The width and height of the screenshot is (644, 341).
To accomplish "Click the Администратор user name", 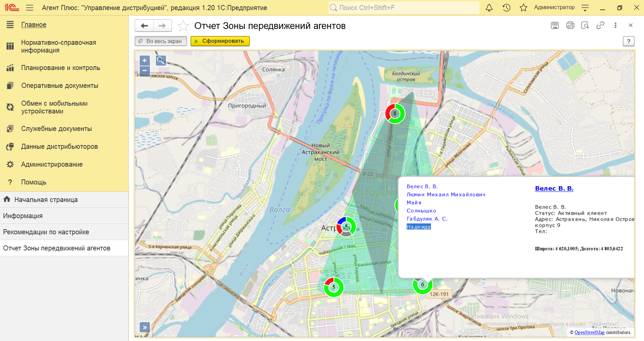I will [554, 7].
